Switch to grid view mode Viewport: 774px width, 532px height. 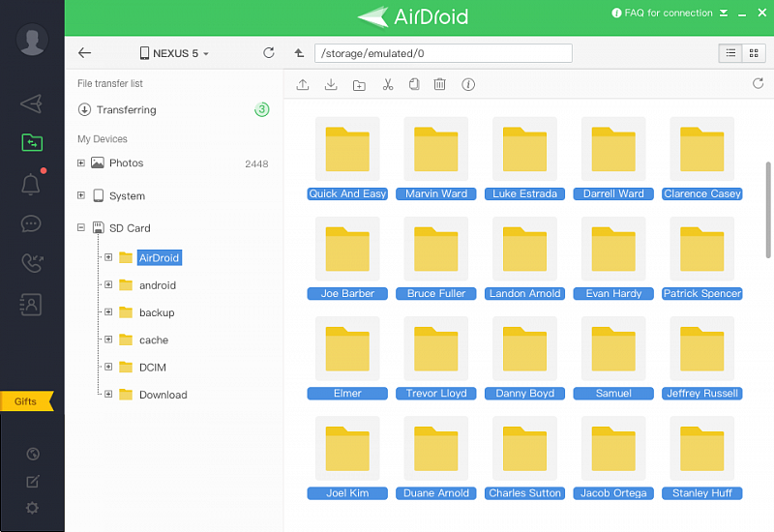tap(754, 53)
